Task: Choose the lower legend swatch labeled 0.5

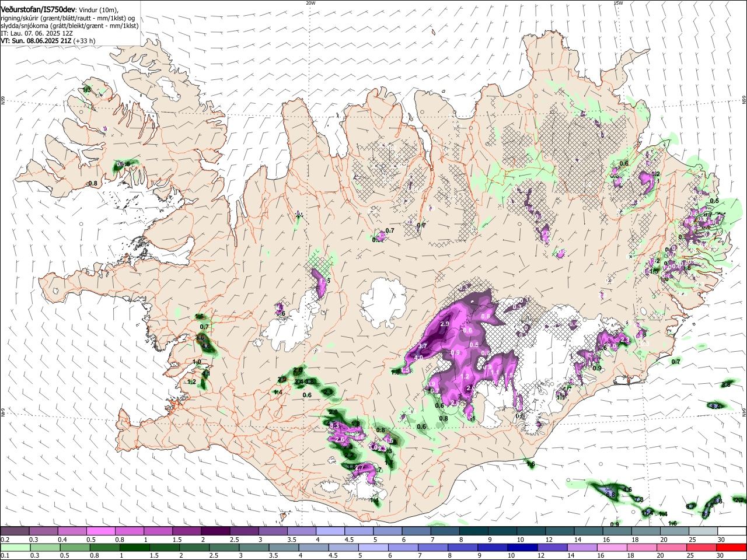Action: click(x=75, y=547)
